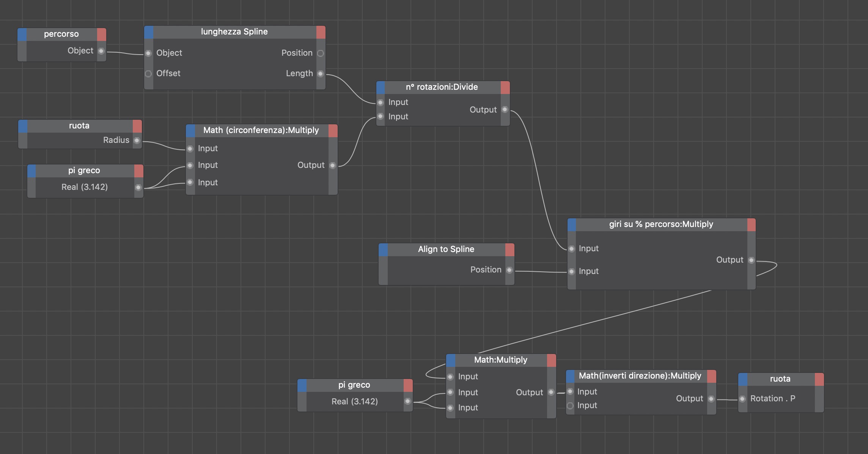This screenshot has height=454, width=868.
Task: Click blue corner of Math(inverti direzione) node
Action: pos(570,376)
